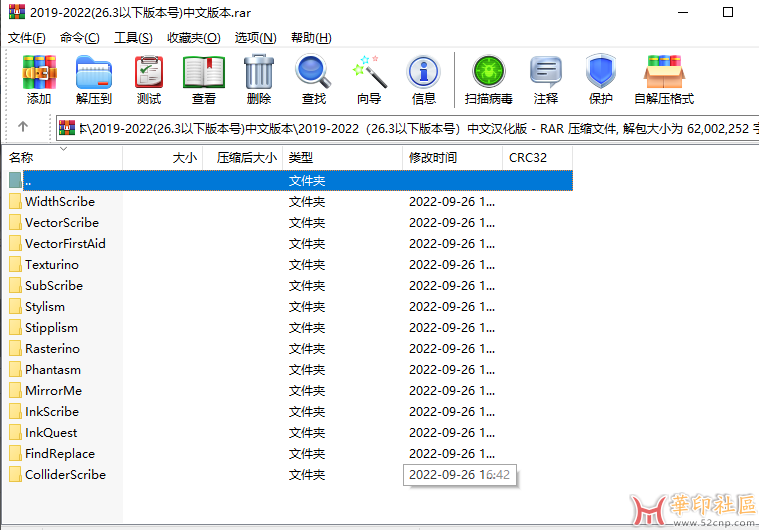Viewport: 759px width, 530px height.
Task: Click the Stylism folder icon
Action: click(15, 306)
